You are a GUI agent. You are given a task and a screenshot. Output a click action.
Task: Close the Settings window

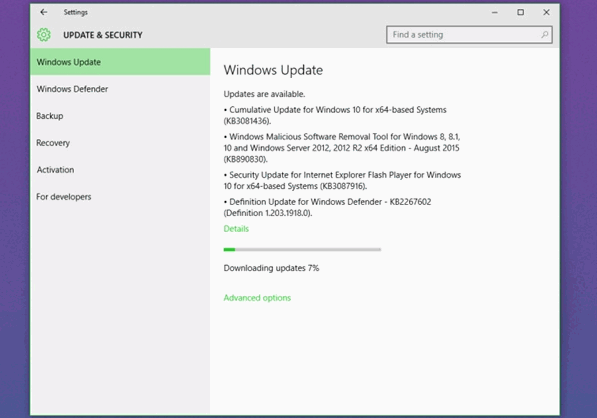546,13
